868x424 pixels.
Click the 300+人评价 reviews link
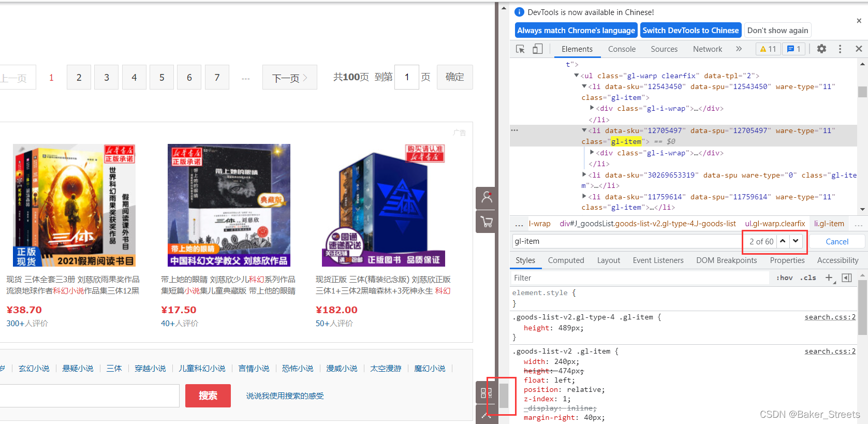click(27, 323)
